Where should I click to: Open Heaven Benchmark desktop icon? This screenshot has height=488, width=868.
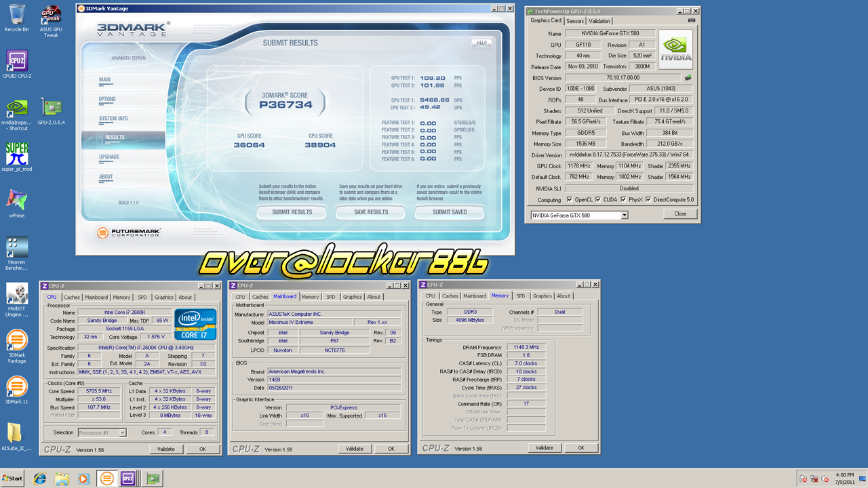click(17, 253)
